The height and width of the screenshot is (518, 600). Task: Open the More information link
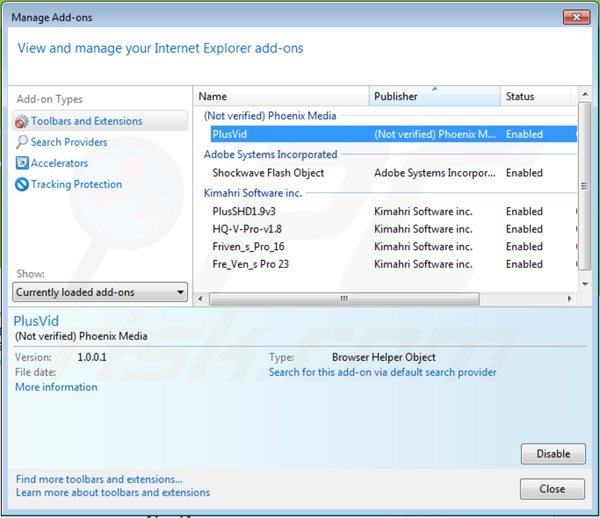[56, 387]
